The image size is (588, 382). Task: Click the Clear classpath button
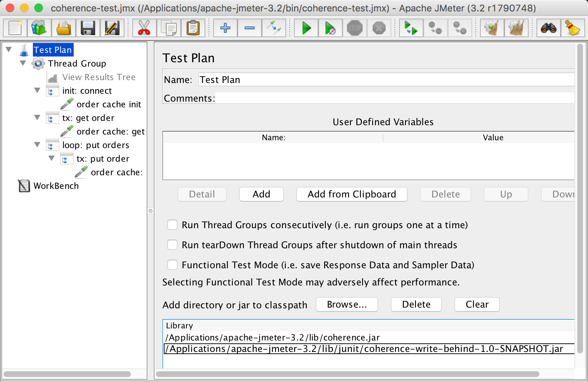477,304
